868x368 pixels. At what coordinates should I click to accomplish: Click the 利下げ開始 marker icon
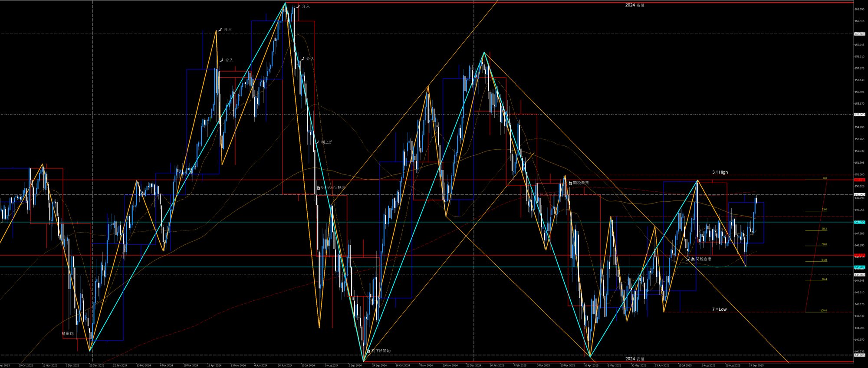coord(368,351)
